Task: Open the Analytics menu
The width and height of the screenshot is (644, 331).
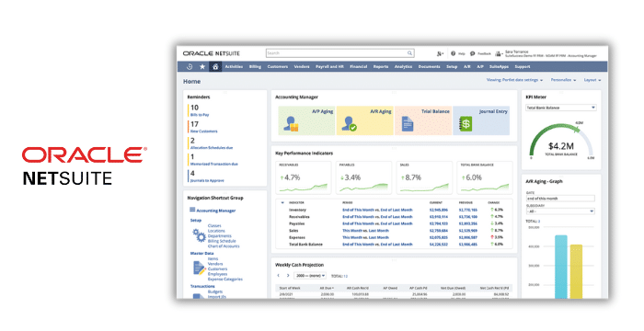Action: [x=403, y=66]
